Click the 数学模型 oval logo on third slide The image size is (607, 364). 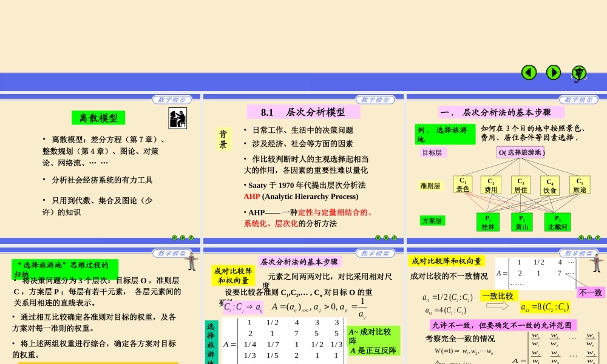[x=577, y=99]
